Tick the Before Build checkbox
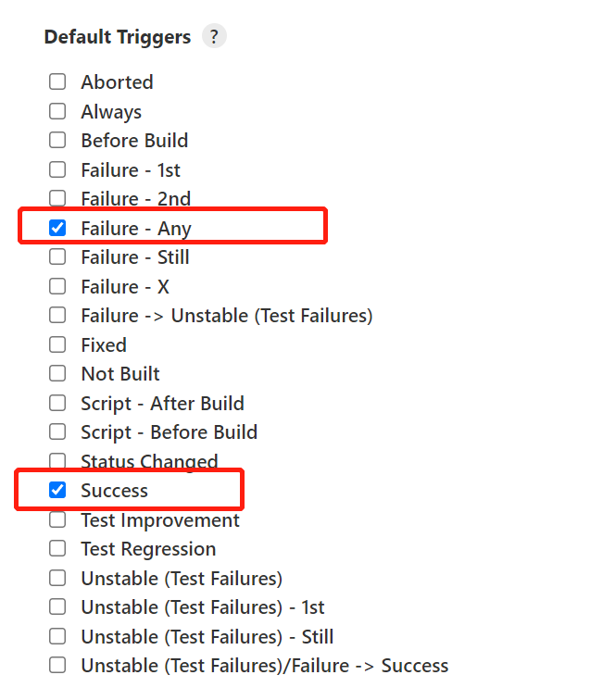The image size is (603, 700). pyautogui.click(x=57, y=140)
